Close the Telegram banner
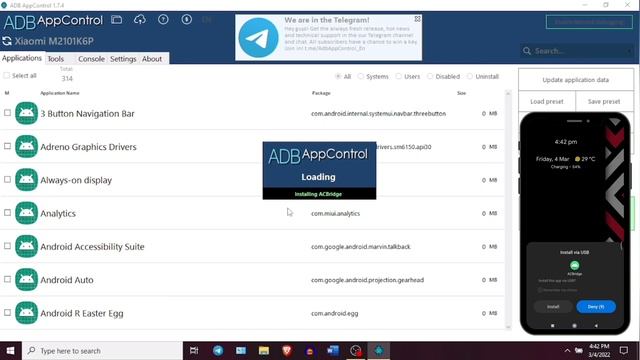Image resolution: width=640 pixels, height=360 pixels. pyautogui.click(x=417, y=19)
